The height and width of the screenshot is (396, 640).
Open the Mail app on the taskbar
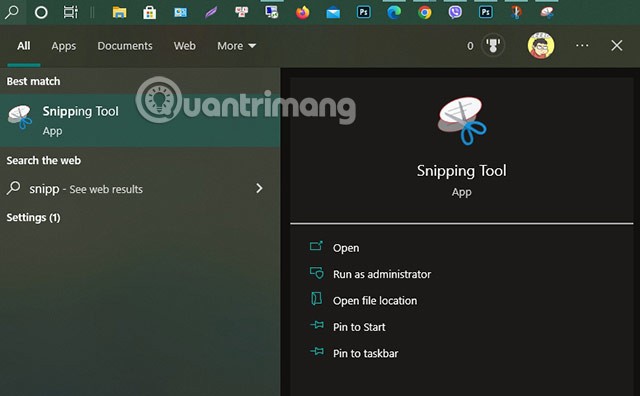(333, 13)
